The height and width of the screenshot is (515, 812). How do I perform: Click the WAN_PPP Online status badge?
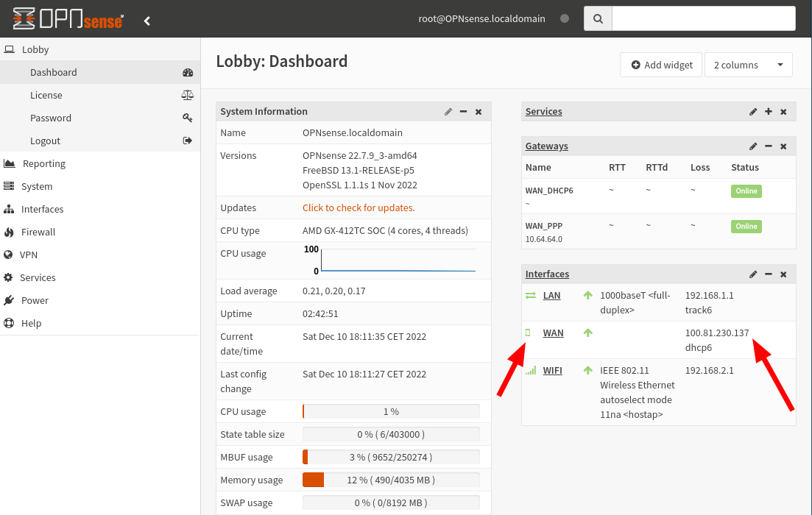[746, 226]
